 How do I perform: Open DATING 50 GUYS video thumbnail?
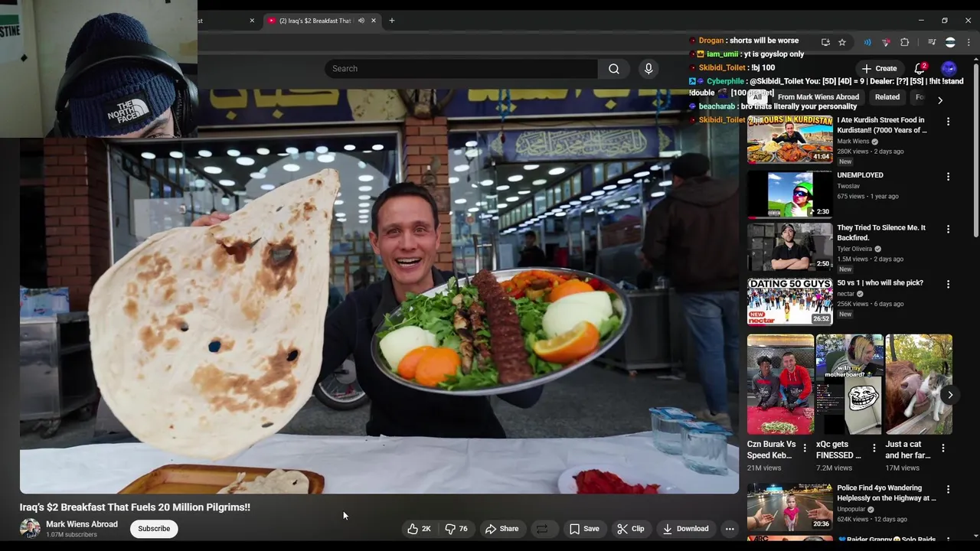789,302
